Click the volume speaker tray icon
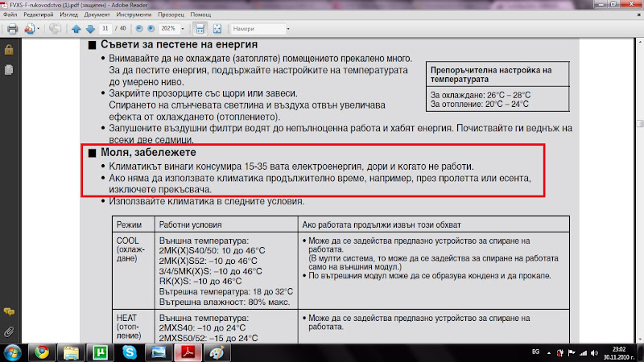 point(594,353)
